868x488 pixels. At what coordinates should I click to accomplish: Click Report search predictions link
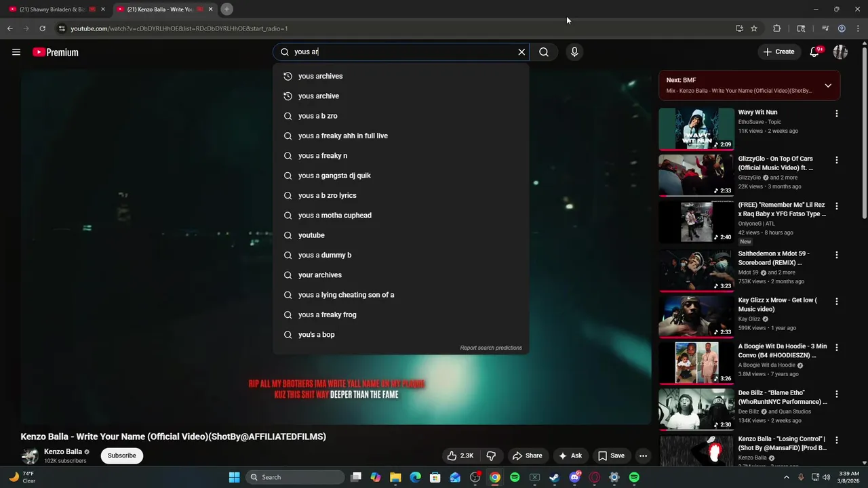[491, 348]
